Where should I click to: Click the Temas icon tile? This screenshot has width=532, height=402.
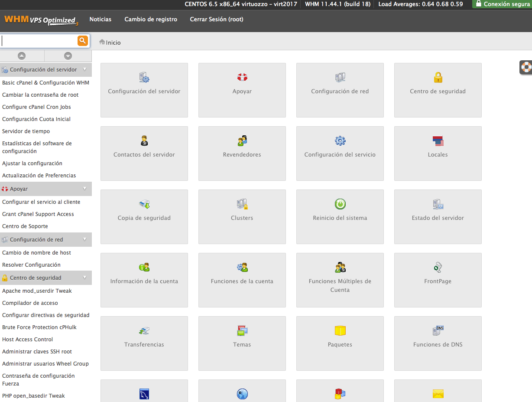[x=242, y=331]
